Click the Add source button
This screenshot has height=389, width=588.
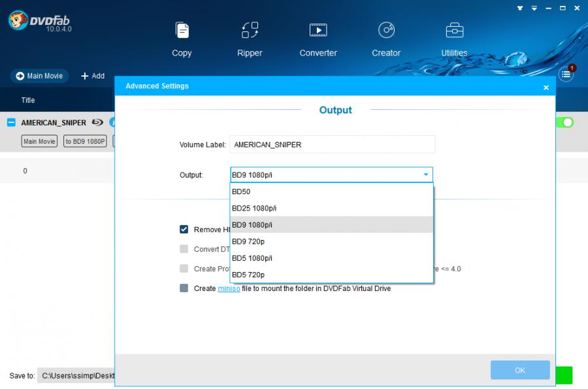(93, 76)
